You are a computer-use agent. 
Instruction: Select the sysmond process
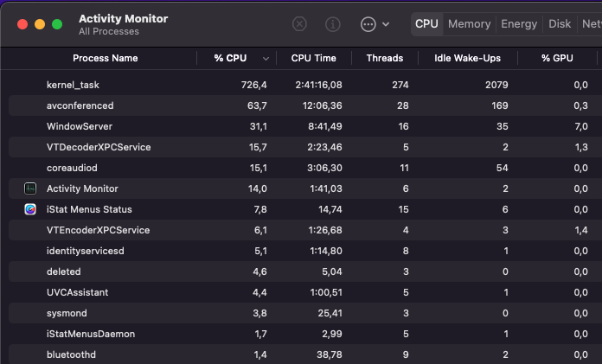[67, 313]
